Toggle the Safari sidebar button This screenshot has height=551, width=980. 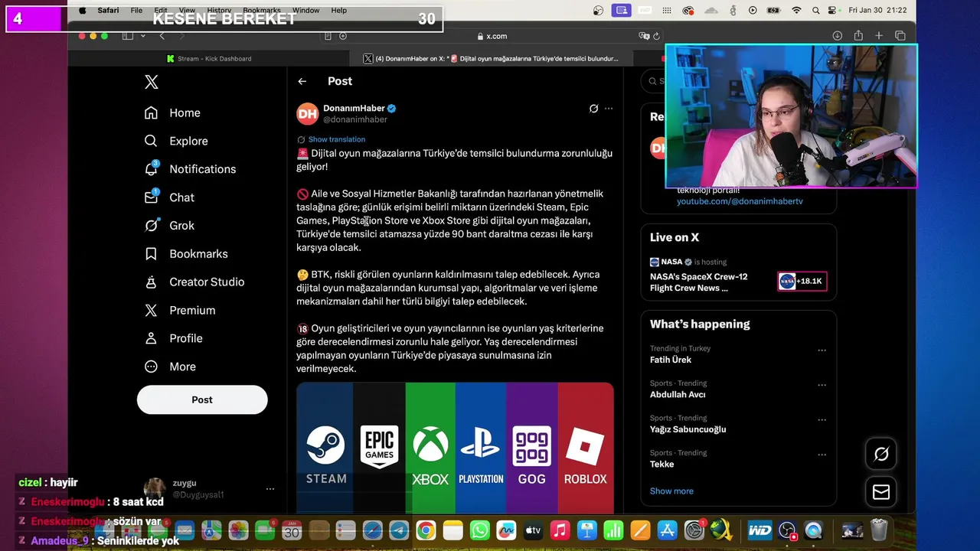128,36
